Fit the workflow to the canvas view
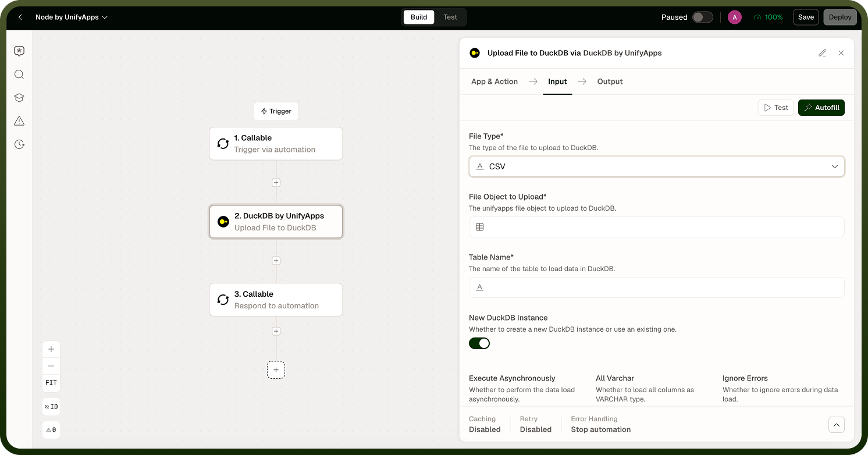 click(51, 383)
